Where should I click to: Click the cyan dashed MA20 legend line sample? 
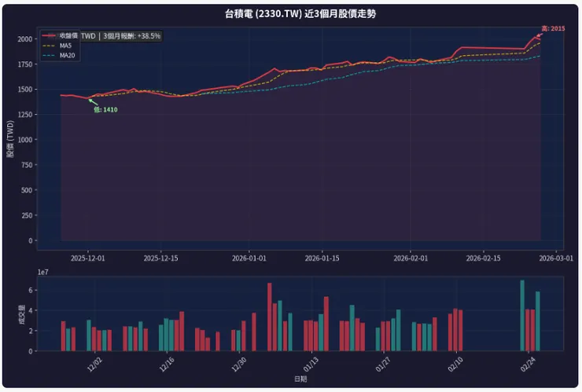click(49, 55)
